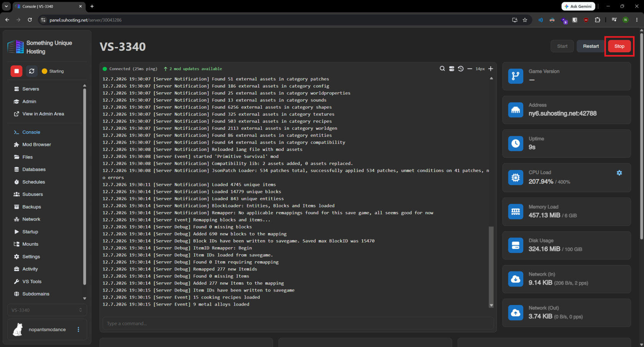The width and height of the screenshot is (644, 347).
Task: Open the Mod Browser page
Action: click(36, 144)
